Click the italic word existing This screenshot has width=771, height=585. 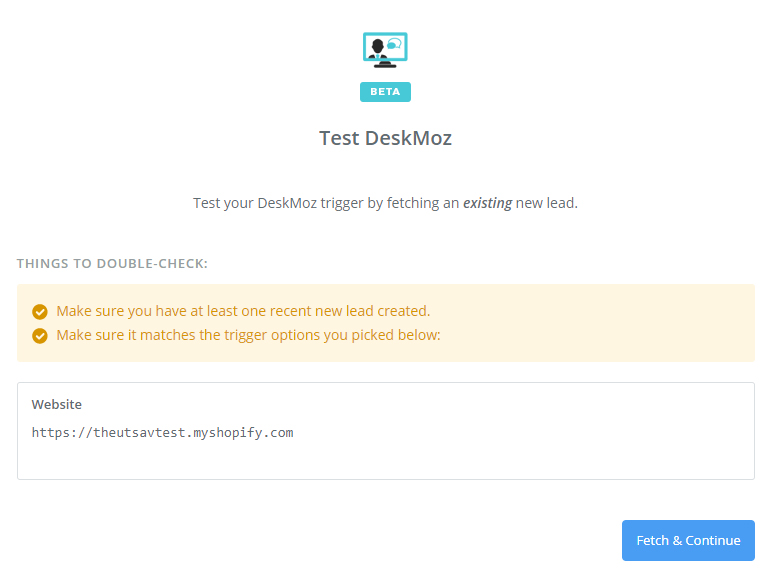pyautogui.click(x=487, y=203)
